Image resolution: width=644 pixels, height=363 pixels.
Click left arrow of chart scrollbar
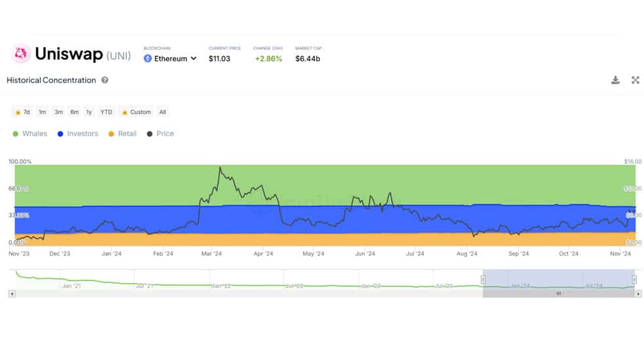click(12, 294)
